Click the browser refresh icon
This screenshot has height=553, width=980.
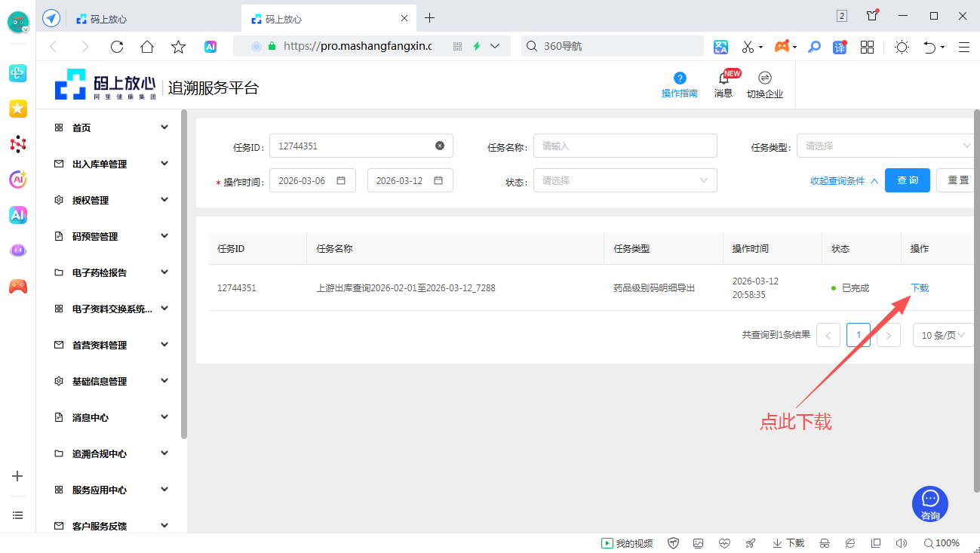pyautogui.click(x=117, y=47)
